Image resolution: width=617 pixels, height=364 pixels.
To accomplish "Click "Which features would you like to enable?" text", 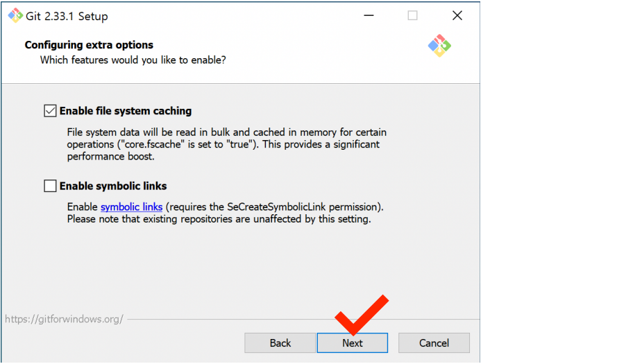I will pos(133,60).
